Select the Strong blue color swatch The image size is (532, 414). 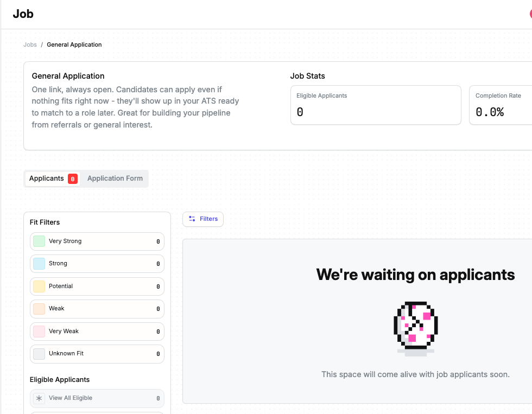(x=39, y=264)
